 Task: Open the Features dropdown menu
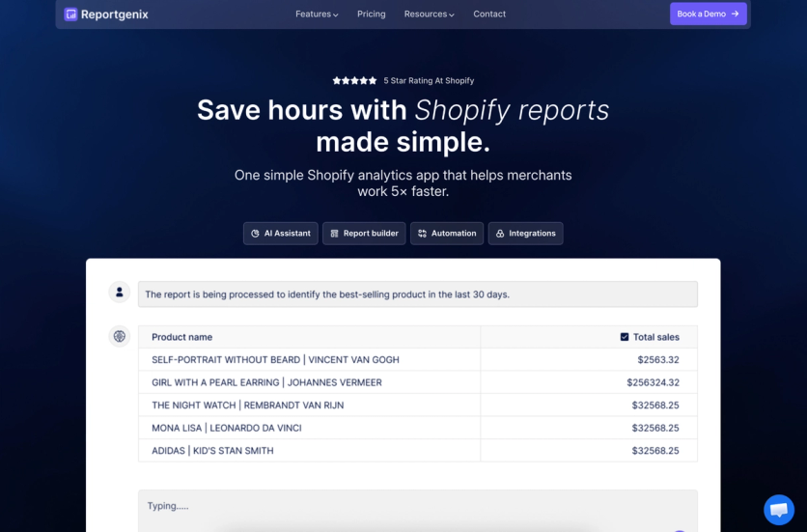(x=317, y=14)
